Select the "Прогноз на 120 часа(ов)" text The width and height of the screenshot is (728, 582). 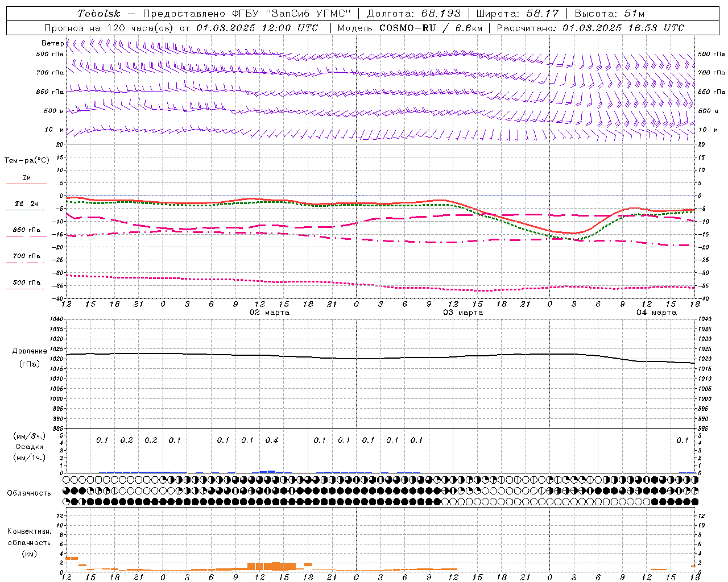(x=109, y=28)
